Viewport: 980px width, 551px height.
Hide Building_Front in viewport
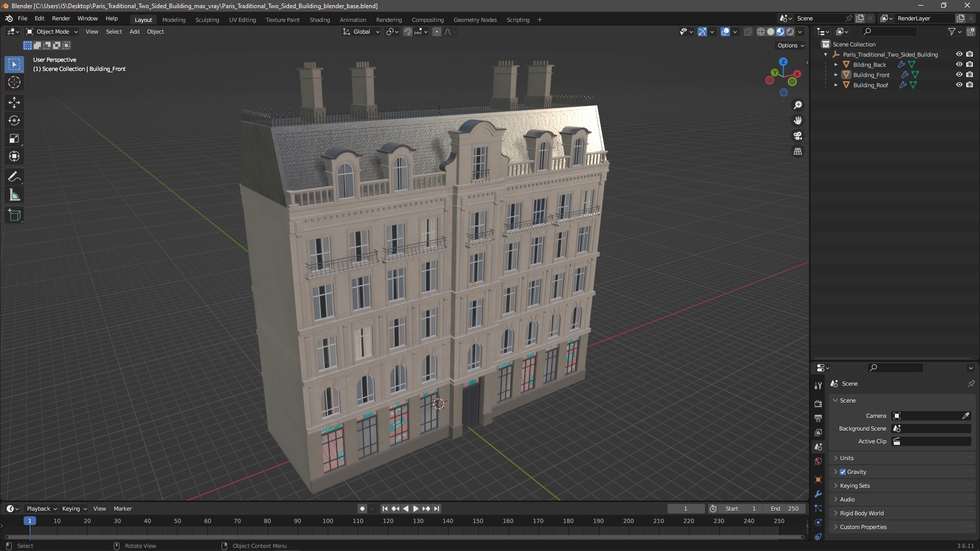pos(959,74)
